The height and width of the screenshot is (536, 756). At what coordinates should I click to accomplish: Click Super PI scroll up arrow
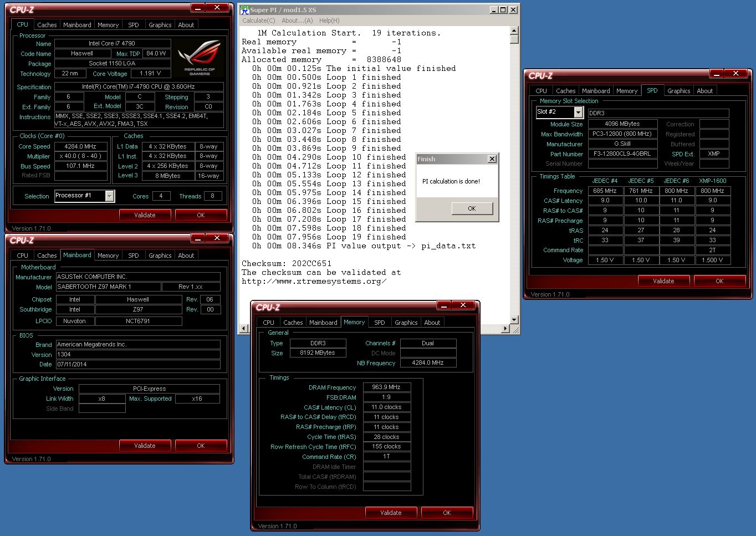click(x=514, y=30)
